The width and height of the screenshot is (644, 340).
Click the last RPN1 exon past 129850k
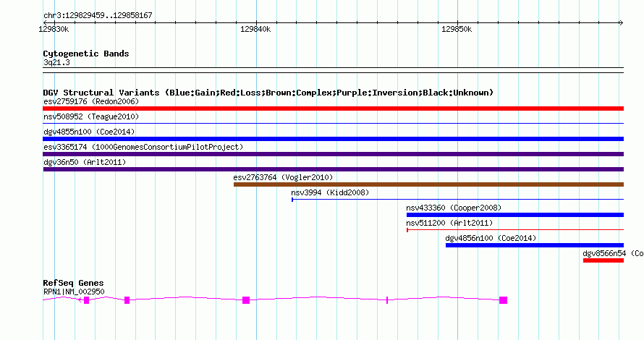click(x=503, y=300)
